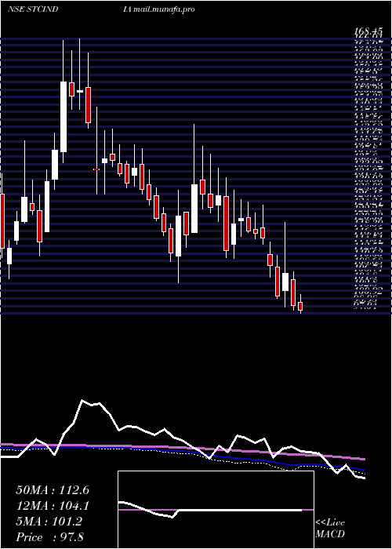
Task: Click the 5MA : 101.2 value
Action: pos(49,522)
